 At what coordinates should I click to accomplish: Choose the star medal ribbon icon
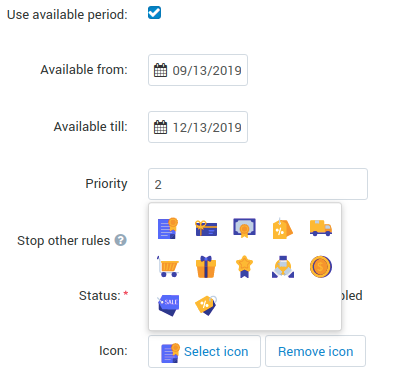(x=244, y=267)
